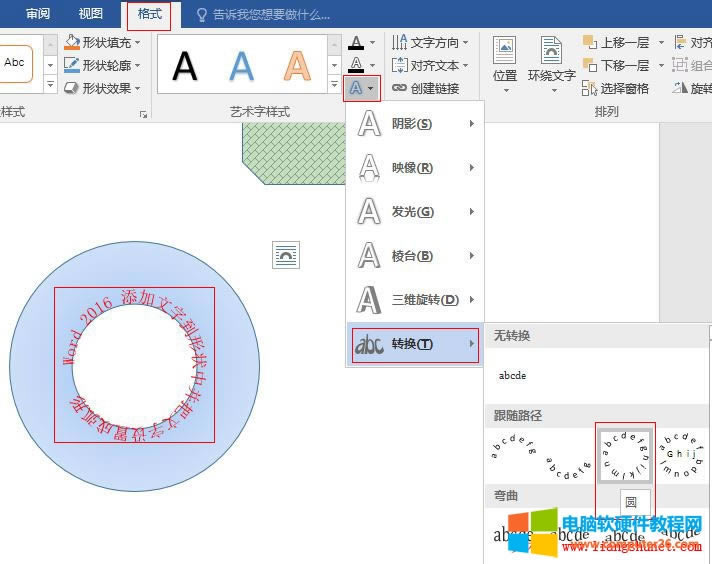Select the button follow path transform
This screenshot has width=712, height=564.
682,455
